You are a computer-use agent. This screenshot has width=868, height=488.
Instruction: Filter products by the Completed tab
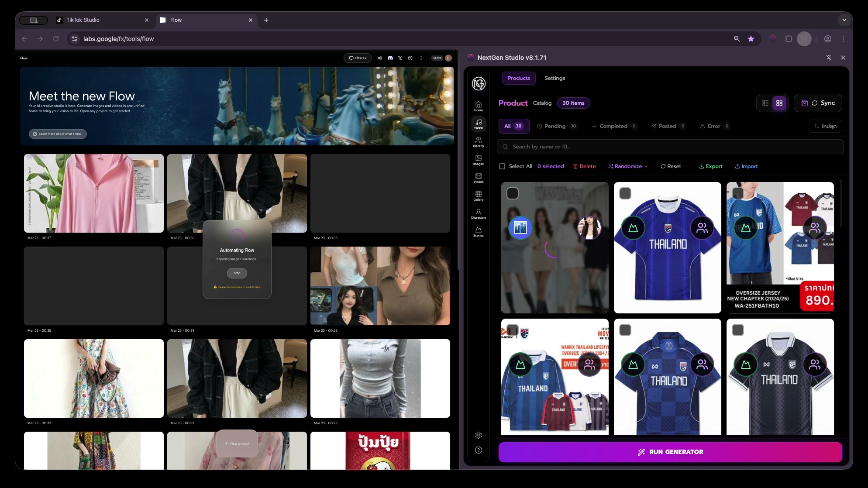click(x=614, y=126)
